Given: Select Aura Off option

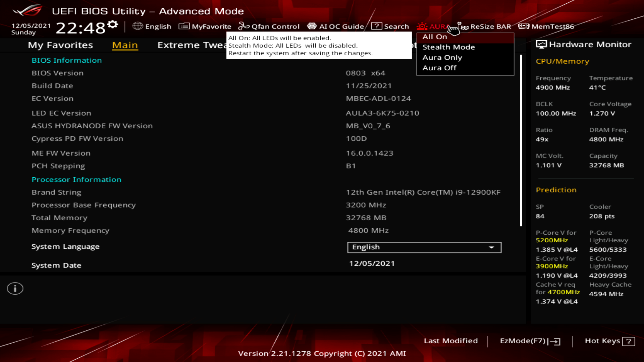Looking at the screenshot, I should coord(439,68).
